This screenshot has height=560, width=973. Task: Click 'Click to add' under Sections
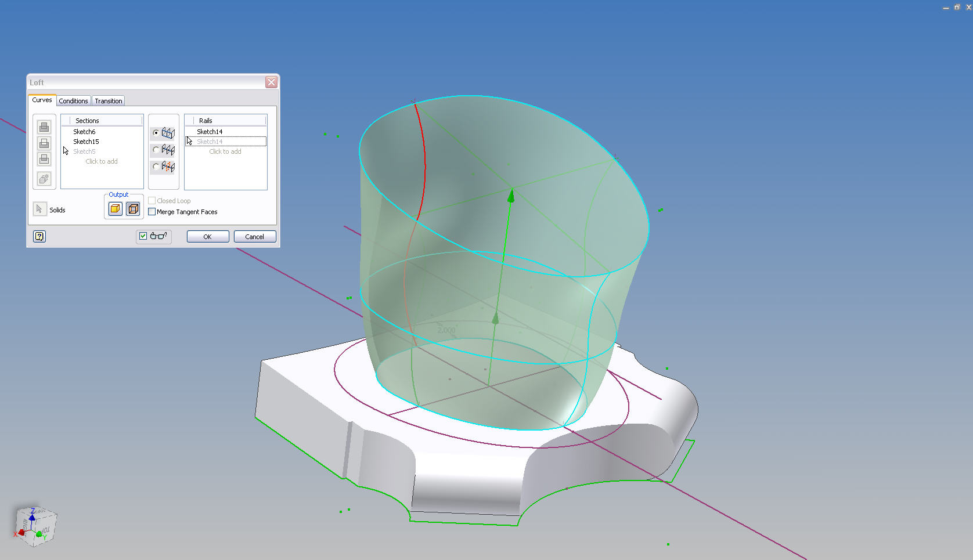coord(102,161)
